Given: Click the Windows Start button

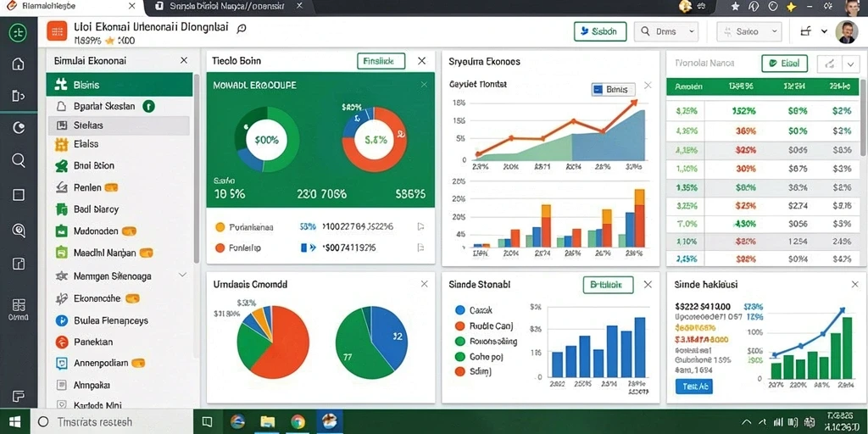Looking at the screenshot, I should coord(15,422).
